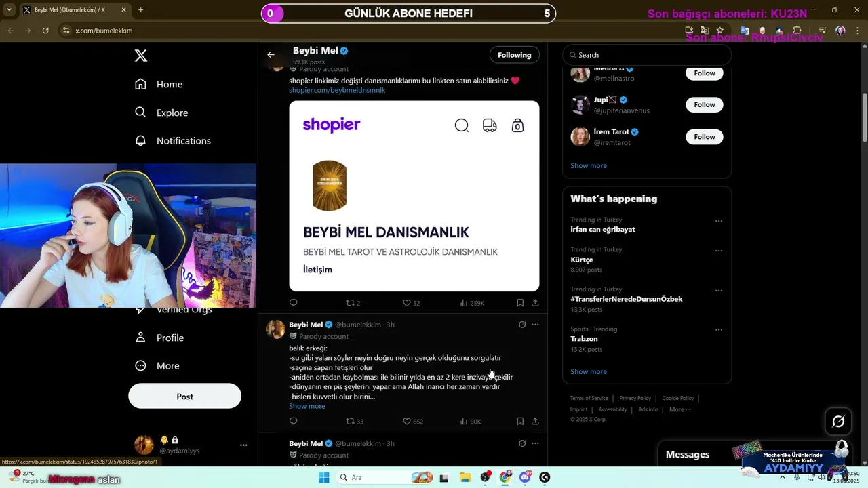Like the post with 652 likes
The image size is (868, 488).
click(x=413, y=422)
